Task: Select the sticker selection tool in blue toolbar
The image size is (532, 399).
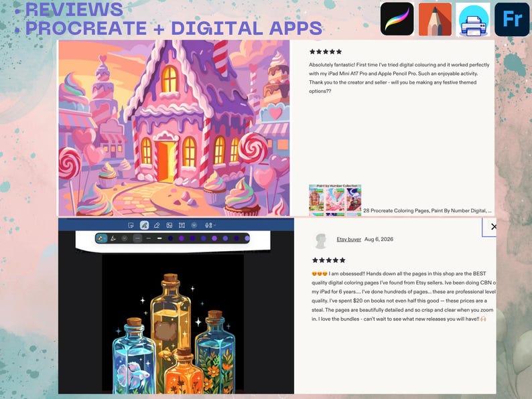Action: [131, 225]
